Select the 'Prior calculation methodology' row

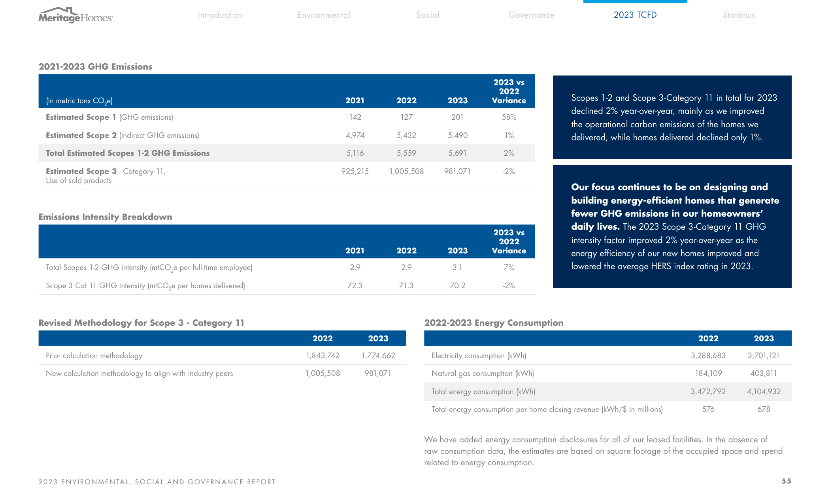coord(222,355)
